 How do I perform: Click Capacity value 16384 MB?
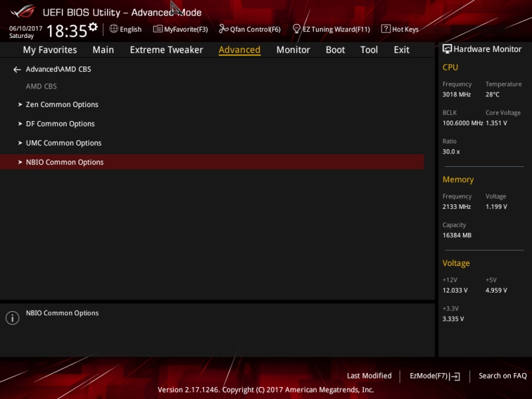tap(457, 235)
